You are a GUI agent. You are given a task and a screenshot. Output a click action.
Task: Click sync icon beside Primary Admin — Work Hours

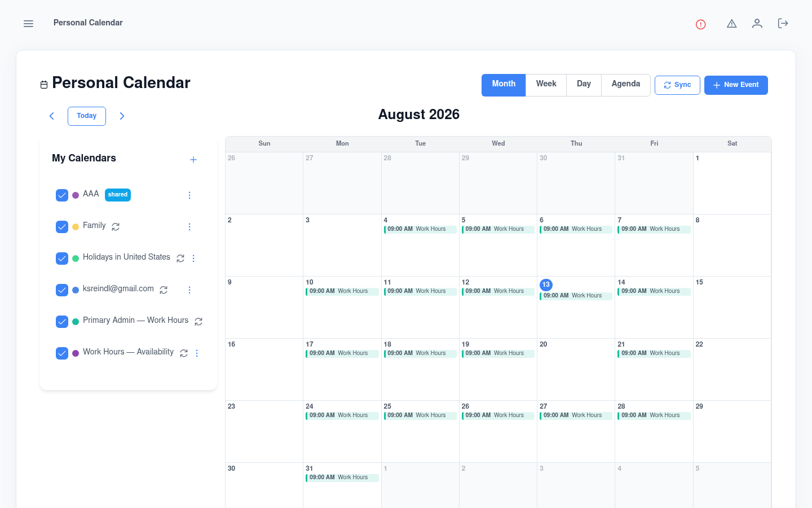[x=198, y=321]
